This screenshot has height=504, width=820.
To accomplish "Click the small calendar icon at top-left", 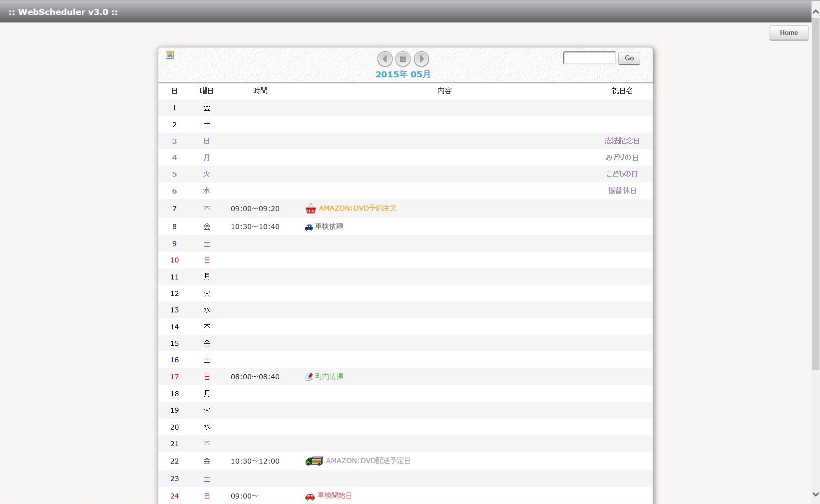I will click(x=170, y=55).
